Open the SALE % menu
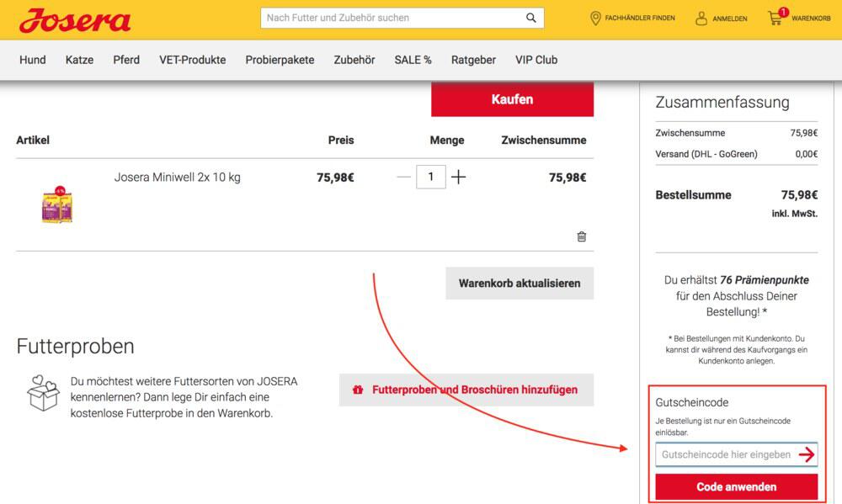 tap(413, 60)
